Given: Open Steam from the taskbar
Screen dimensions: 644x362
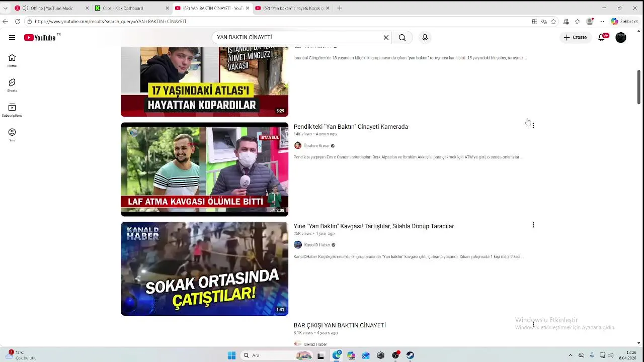Looking at the screenshot, I should [x=410, y=355].
